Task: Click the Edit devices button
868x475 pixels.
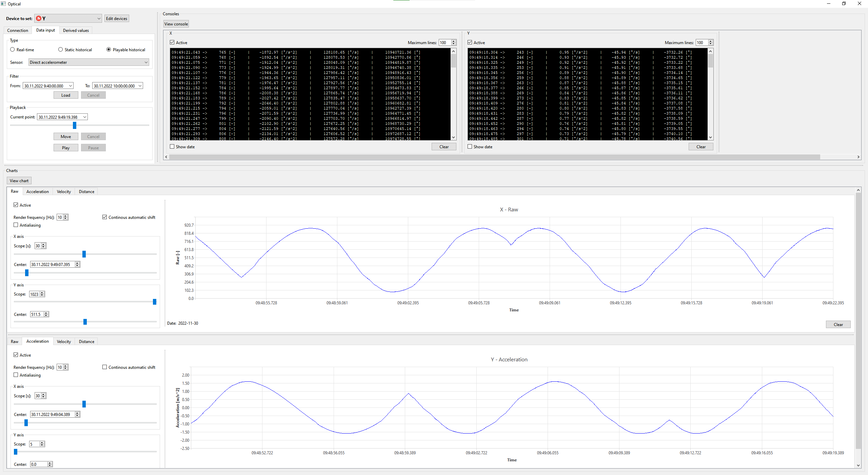Action: point(117,18)
